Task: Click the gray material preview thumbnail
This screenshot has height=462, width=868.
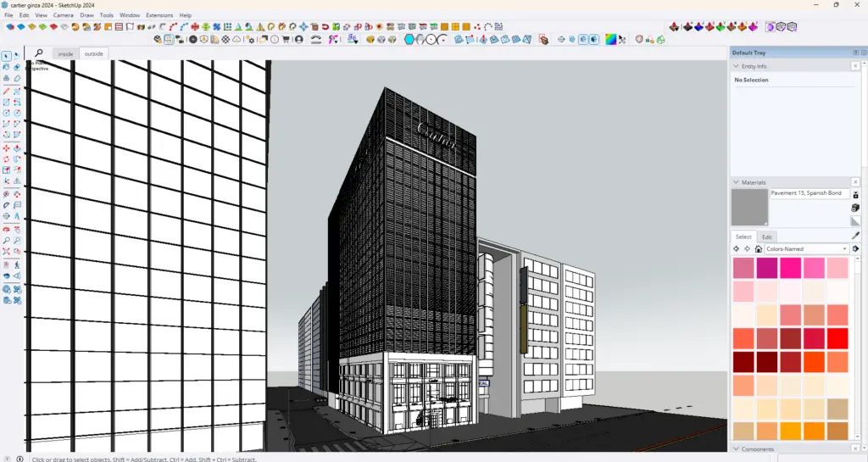Action: point(749,207)
